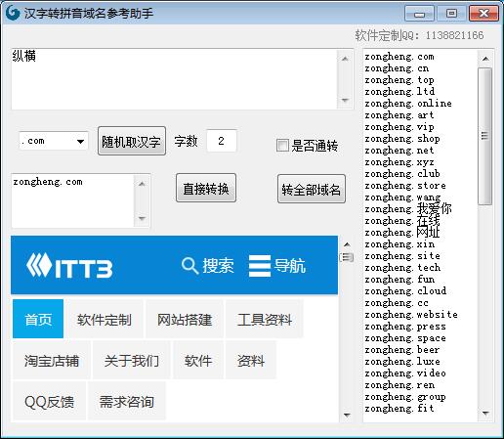Click up arrow of Chinese input box scrollbar
Image resolution: width=504 pixels, height=439 pixels.
(345, 59)
